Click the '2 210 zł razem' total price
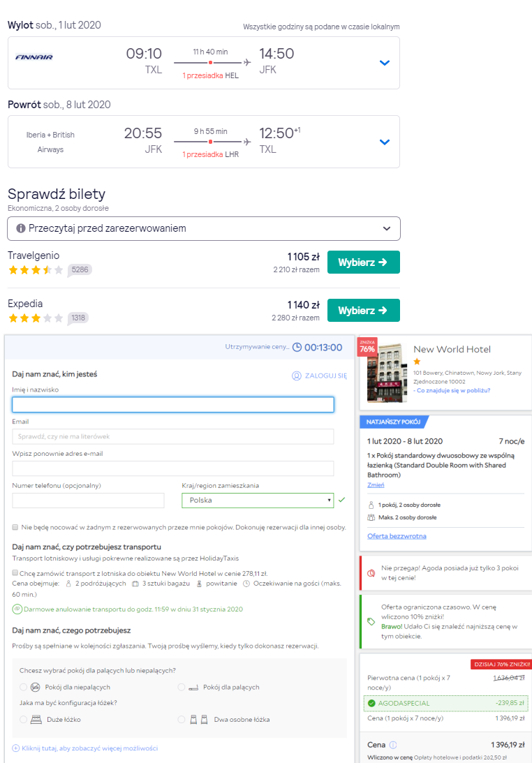Viewport: 532px width, 763px height. 297,269
